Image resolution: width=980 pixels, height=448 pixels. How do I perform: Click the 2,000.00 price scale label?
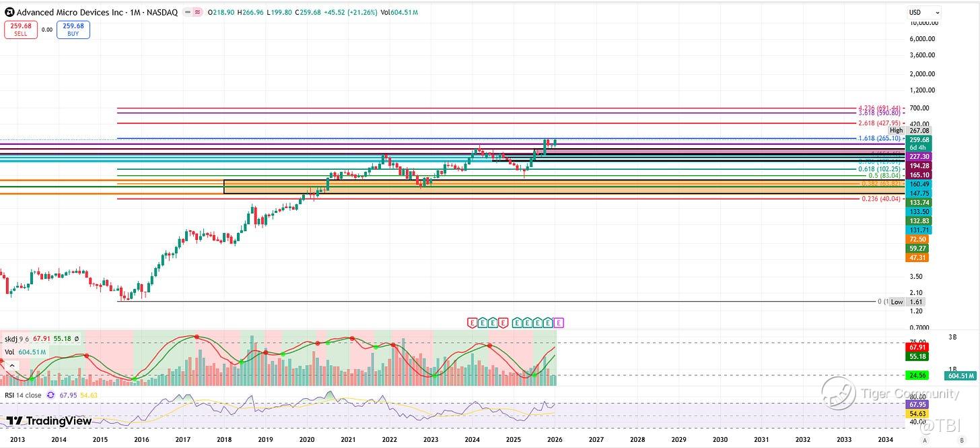click(x=923, y=74)
